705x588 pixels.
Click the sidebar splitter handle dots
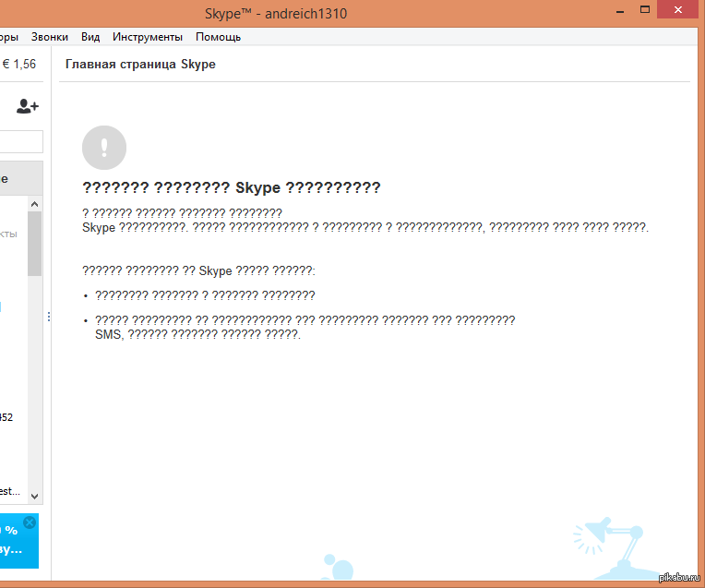(x=49, y=317)
